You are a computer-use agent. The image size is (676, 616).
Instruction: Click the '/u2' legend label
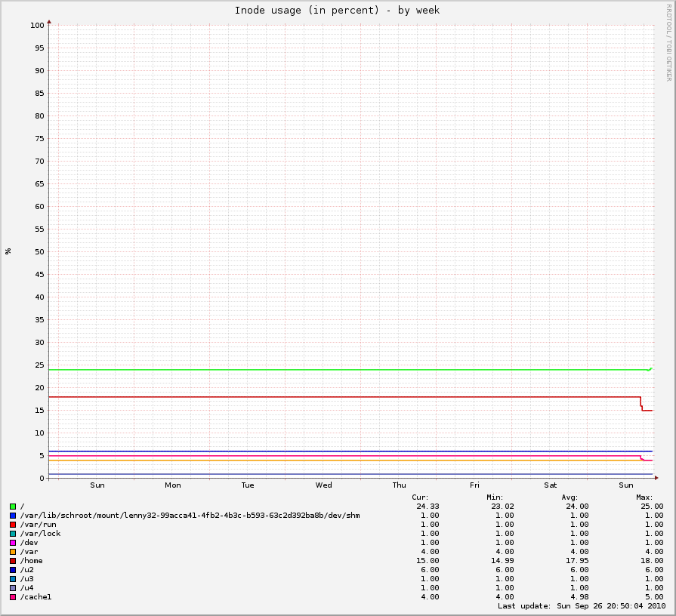coord(26,570)
